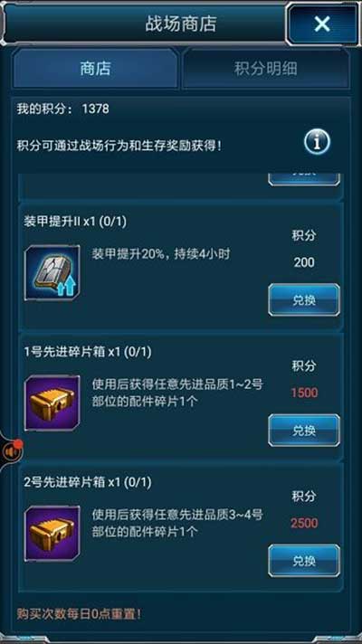Click 兑换 for 1号先进碎片箱
362x644 pixels.
pyautogui.click(x=304, y=430)
